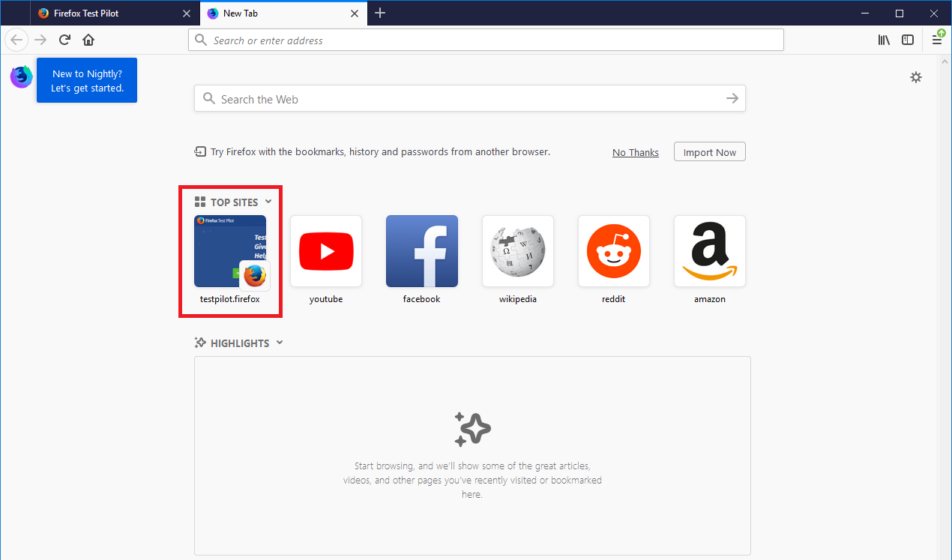Open the Library panel
Screen dimensions: 952x560
click(x=883, y=40)
